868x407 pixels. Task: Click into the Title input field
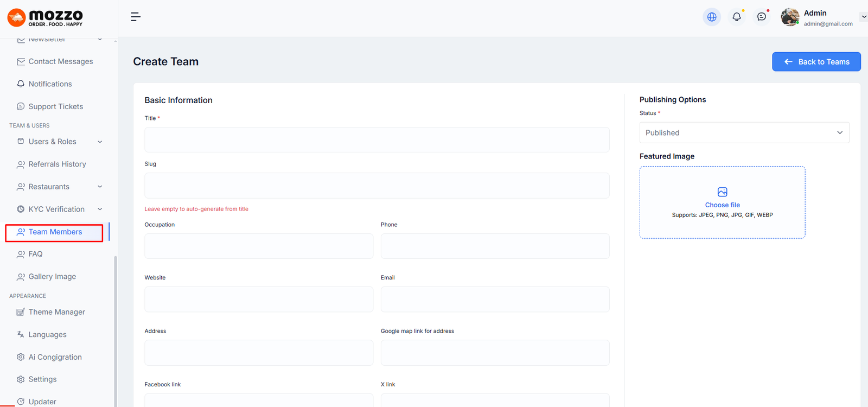point(376,140)
